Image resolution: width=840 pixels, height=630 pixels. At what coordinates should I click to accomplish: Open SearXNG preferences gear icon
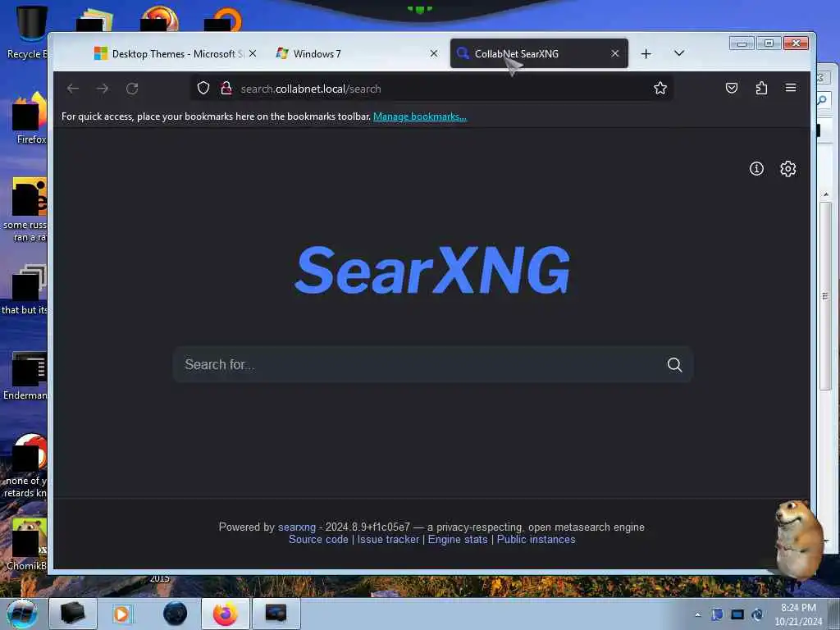click(x=787, y=169)
